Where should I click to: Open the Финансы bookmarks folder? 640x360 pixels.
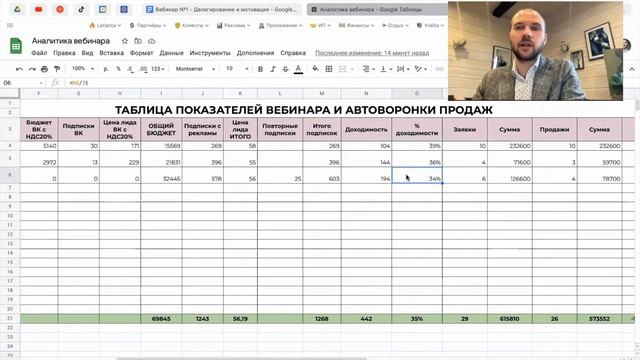(356, 25)
